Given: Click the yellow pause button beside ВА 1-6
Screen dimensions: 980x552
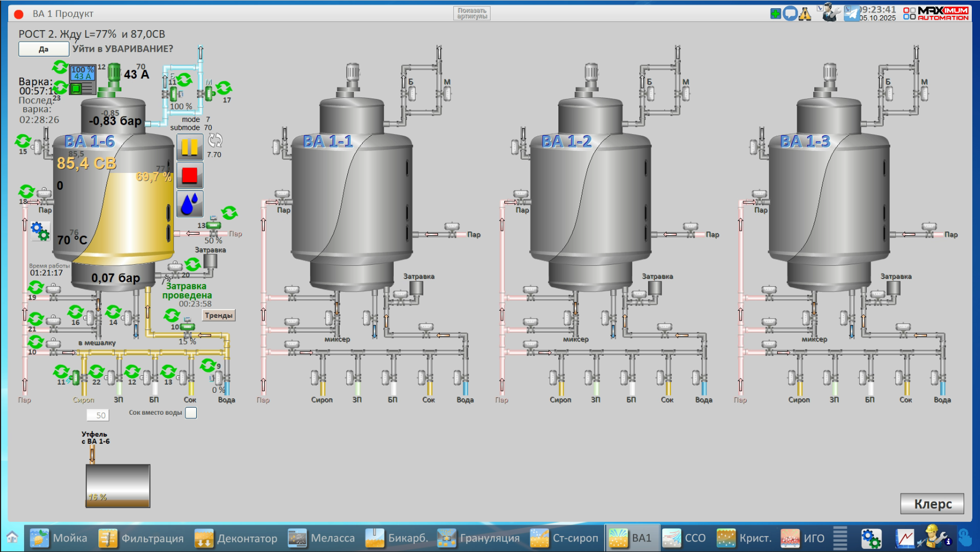Looking at the screenshot, I should pos(190,147).
